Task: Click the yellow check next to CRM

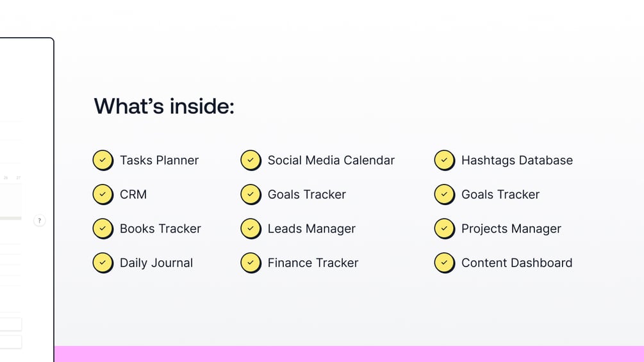Action: coord(103,194)
